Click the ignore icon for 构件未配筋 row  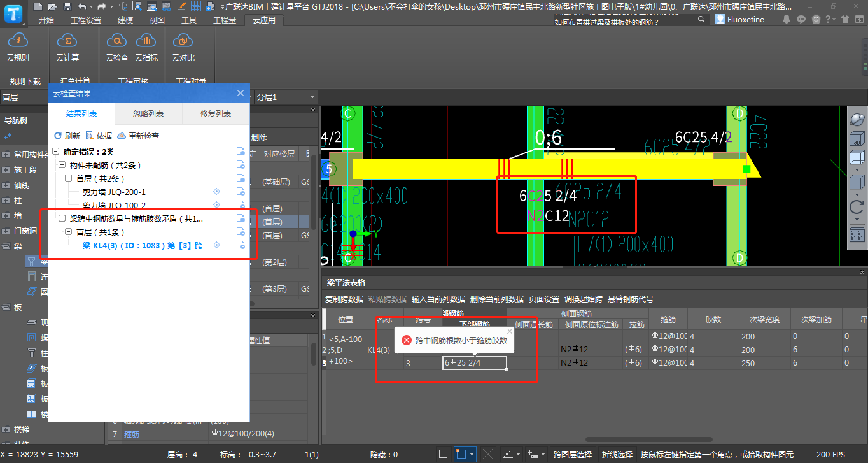[x=241, y=165]
